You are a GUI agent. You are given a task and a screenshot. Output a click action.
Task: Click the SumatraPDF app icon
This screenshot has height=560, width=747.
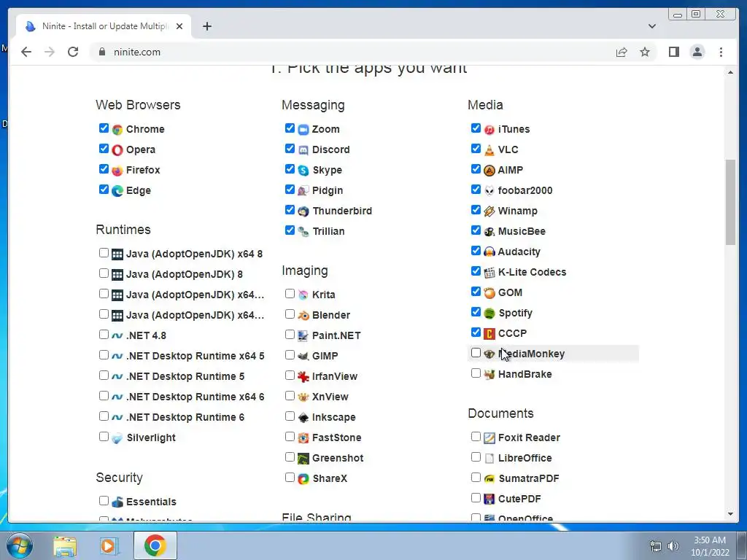[x=489, y=479]
